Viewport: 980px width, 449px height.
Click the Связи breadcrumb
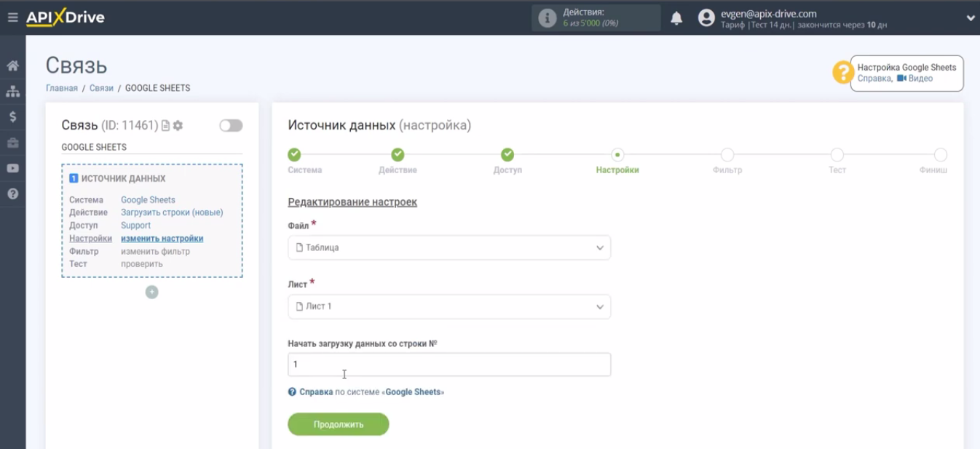(101, 88)
